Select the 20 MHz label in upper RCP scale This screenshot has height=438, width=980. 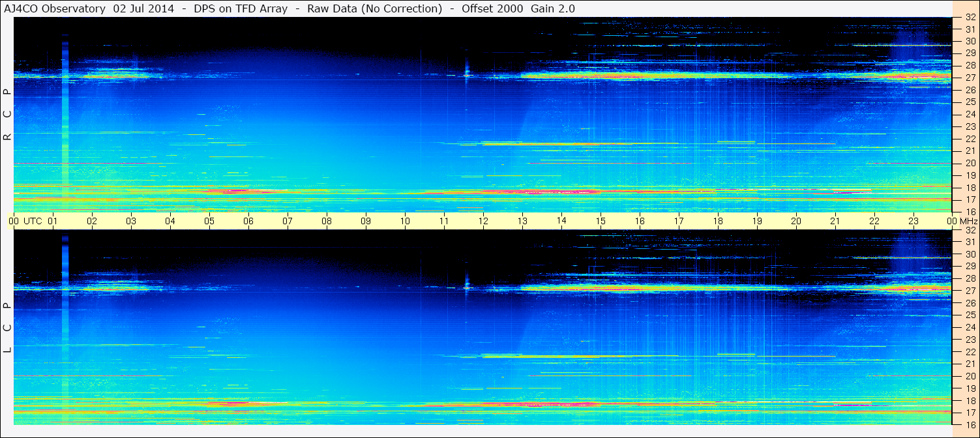point(970,163)
